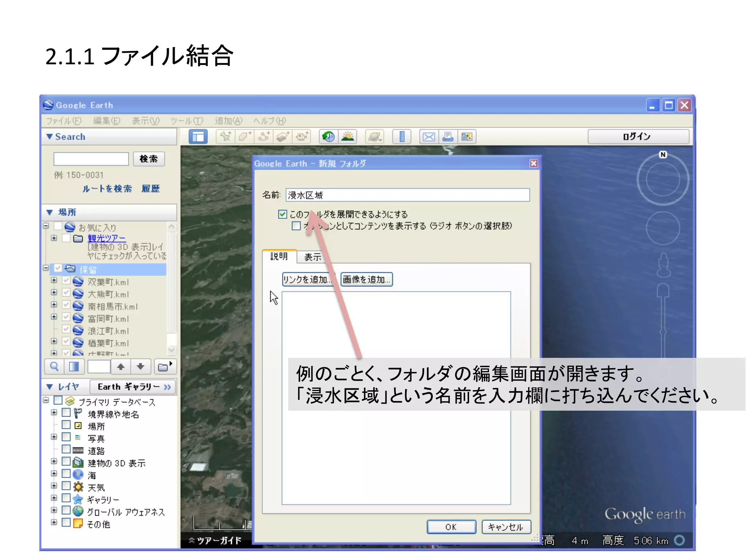Select the ruler tool icon
The image size is (747, 560).
(x=402, y=137)
